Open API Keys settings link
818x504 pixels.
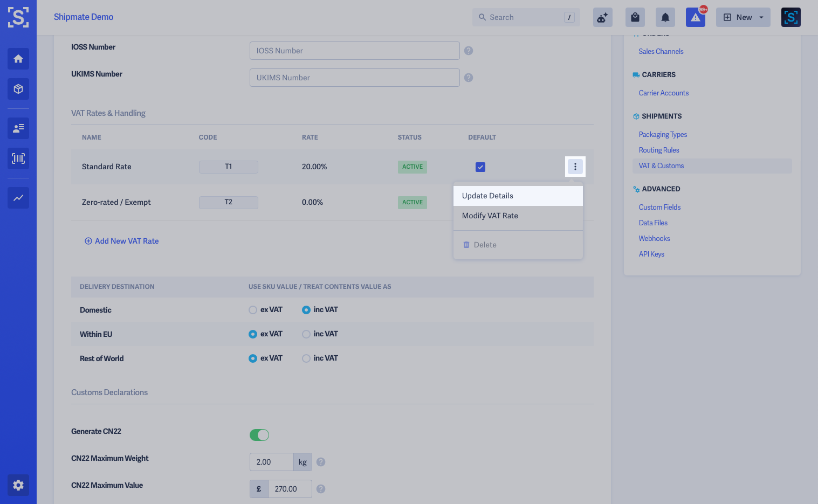[651, 254]
